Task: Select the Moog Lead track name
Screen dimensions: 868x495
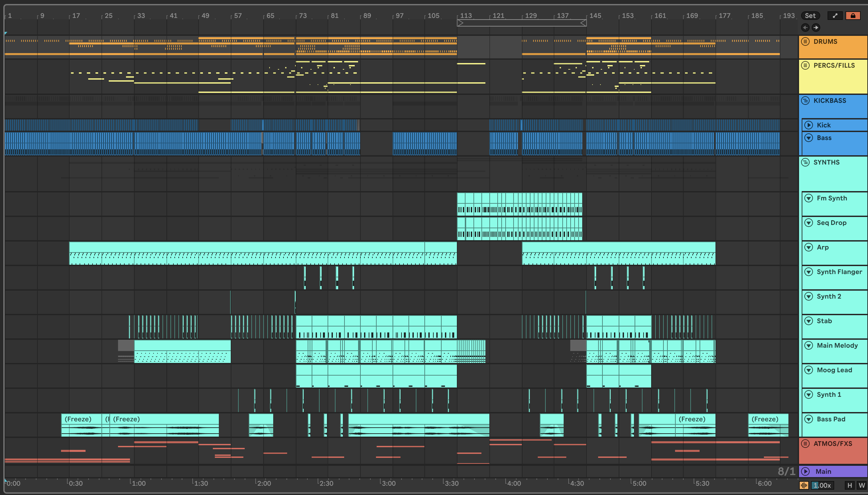Action: (835, 370)
